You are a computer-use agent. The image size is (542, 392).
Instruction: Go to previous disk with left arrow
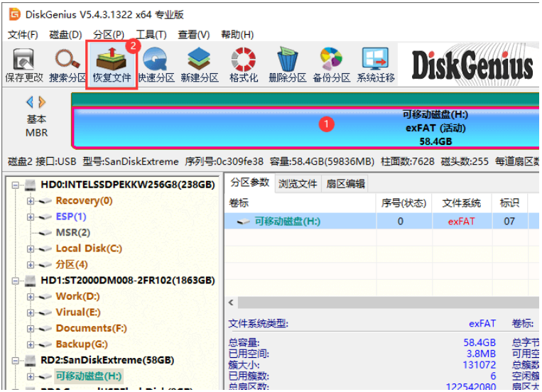[x=30, y=102]
